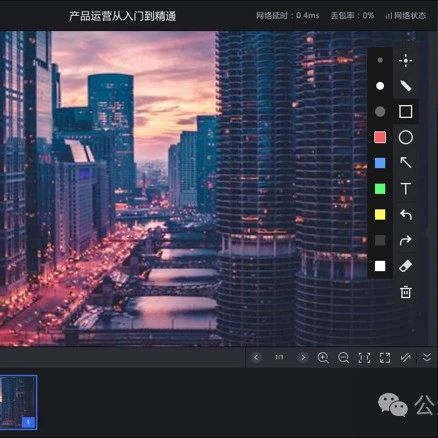Pick the yellow color swatch

[380, 215]
